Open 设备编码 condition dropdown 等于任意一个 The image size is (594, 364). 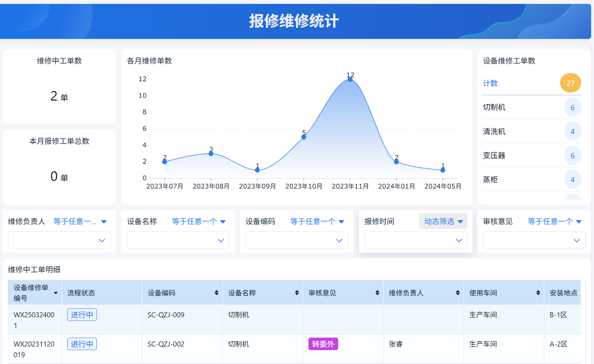click(317, 222)
